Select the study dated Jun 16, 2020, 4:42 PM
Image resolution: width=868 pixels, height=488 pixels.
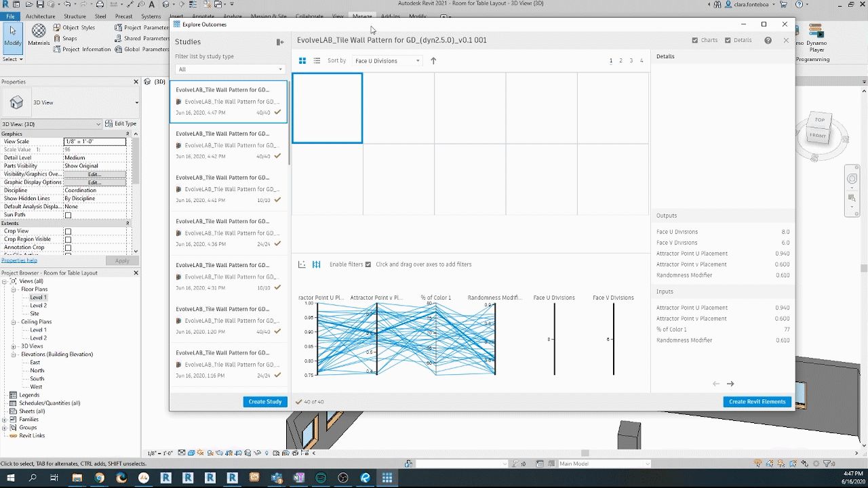click(229, 145)
